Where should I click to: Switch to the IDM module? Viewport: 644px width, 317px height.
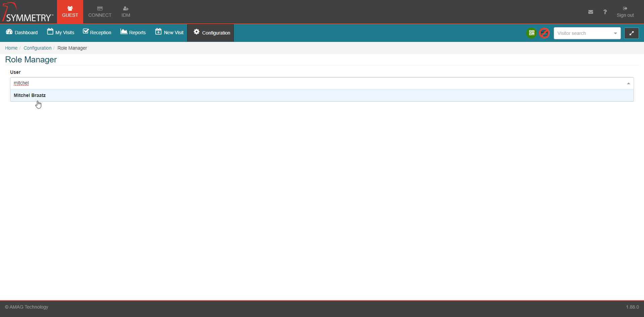tap(126, 12)
